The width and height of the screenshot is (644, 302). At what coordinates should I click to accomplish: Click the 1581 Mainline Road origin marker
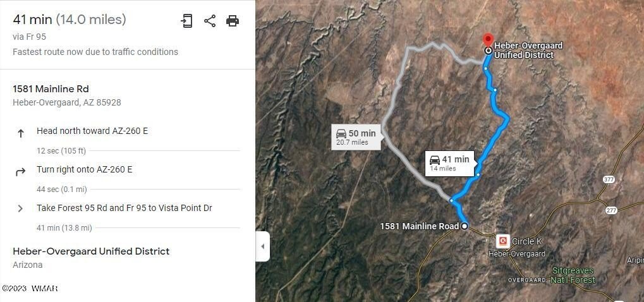click(465, 226)
